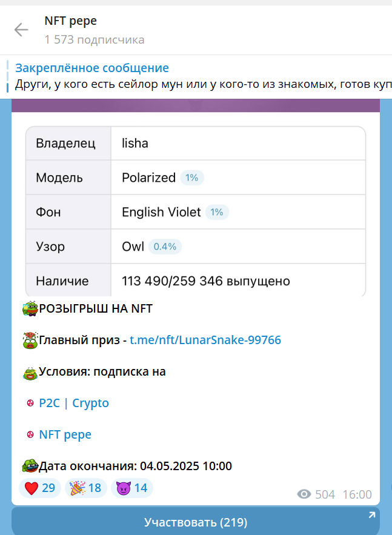Click the pepe emoji beside Главный приз
This screenshot has width=392, height=535.
click(x=30, y=340)
